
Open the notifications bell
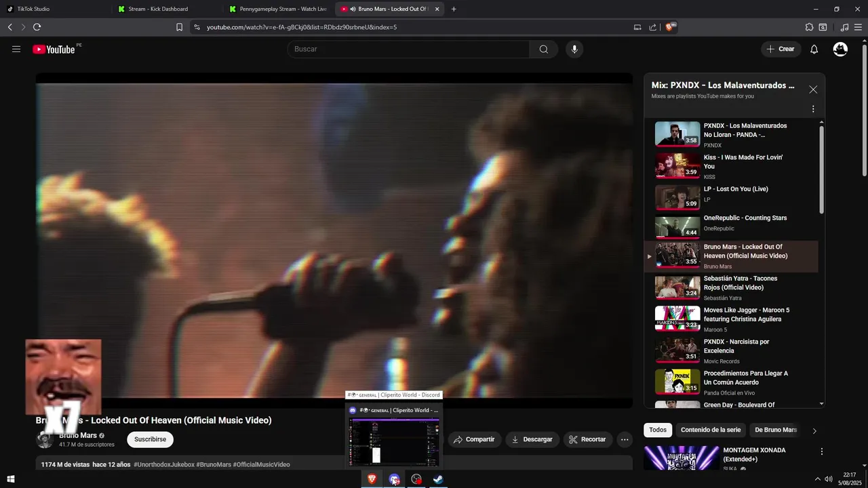[x=814, y=49]
